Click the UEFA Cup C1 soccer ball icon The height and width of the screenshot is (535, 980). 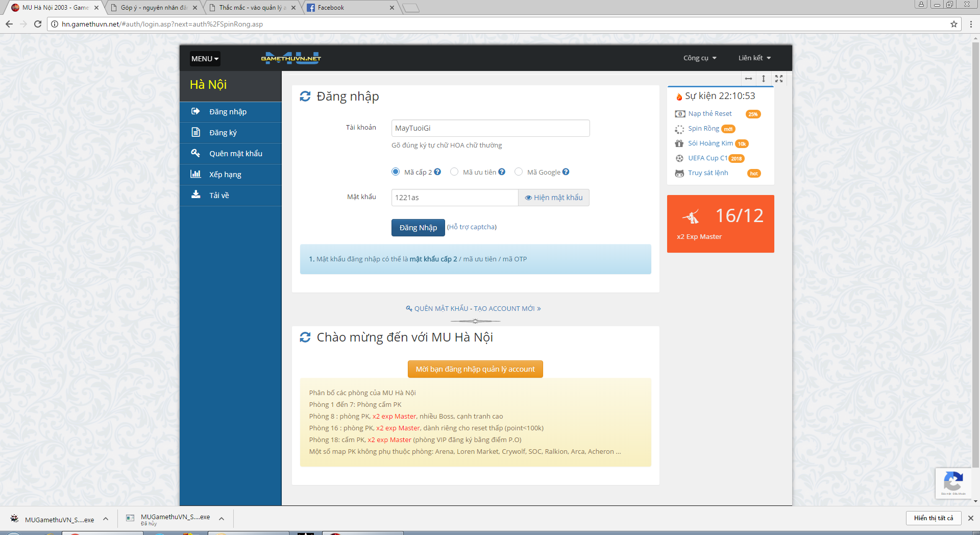679,158
